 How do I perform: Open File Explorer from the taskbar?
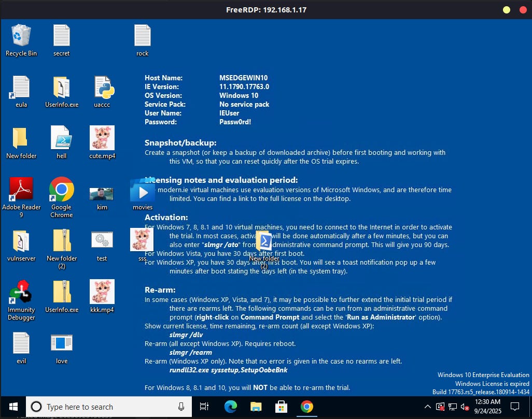[x=256, y=407]
